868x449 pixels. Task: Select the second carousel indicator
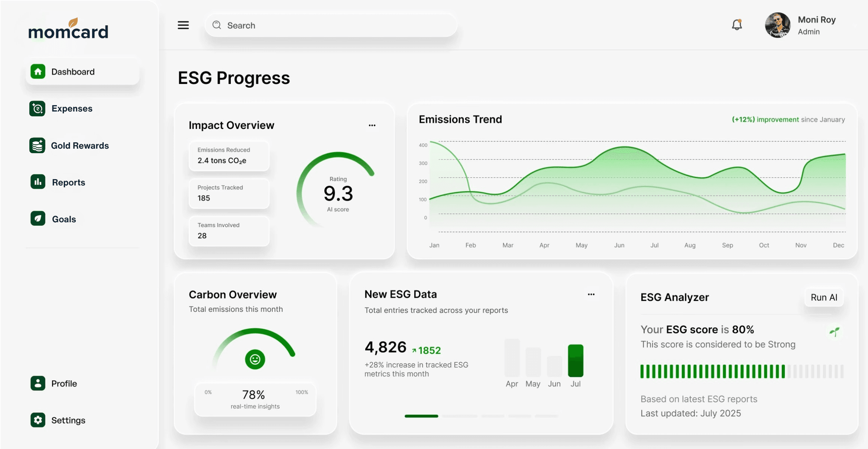(460, 416)
